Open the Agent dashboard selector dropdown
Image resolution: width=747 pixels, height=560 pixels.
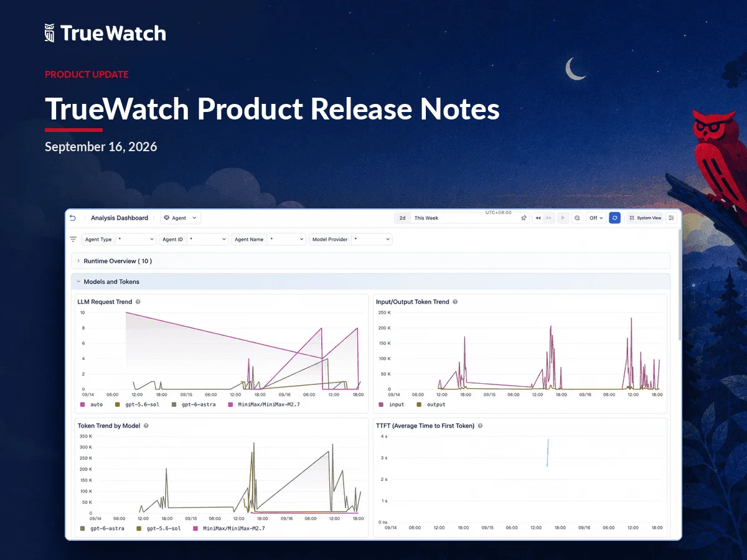tap(181, 218)
